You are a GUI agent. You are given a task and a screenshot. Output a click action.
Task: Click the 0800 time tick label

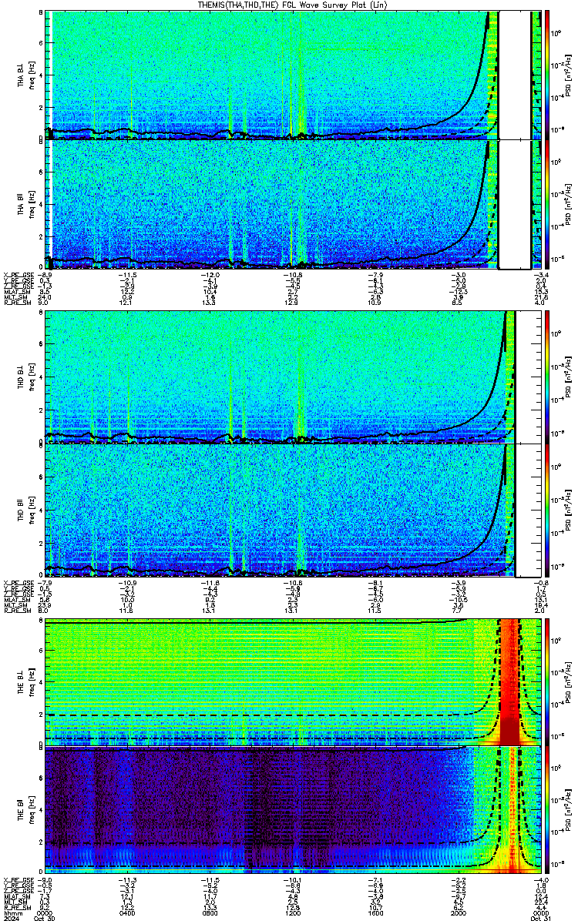[x=210, y=912]
